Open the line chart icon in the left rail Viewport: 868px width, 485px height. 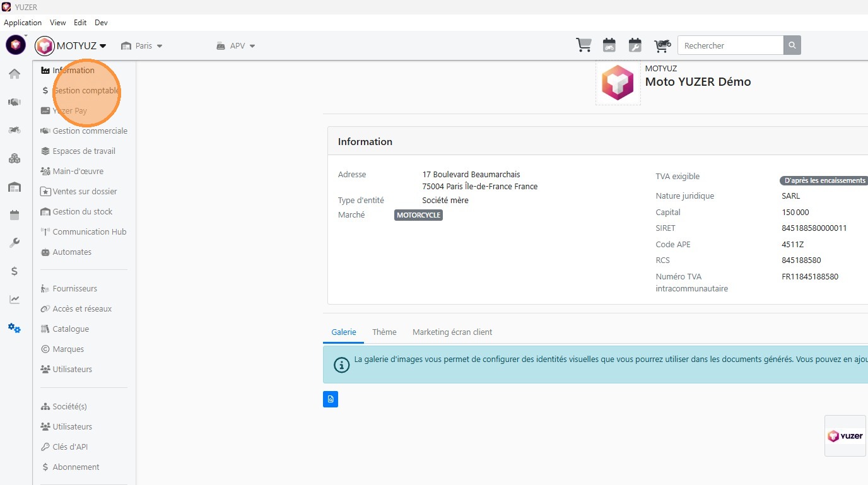(x=15, y=300)
